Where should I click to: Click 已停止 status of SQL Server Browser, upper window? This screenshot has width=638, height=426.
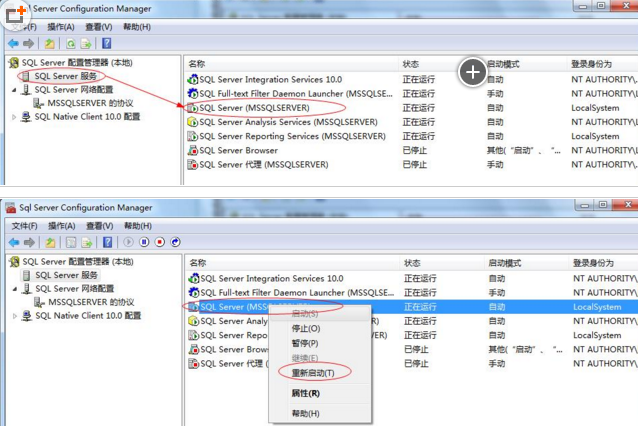pos(415,151)
